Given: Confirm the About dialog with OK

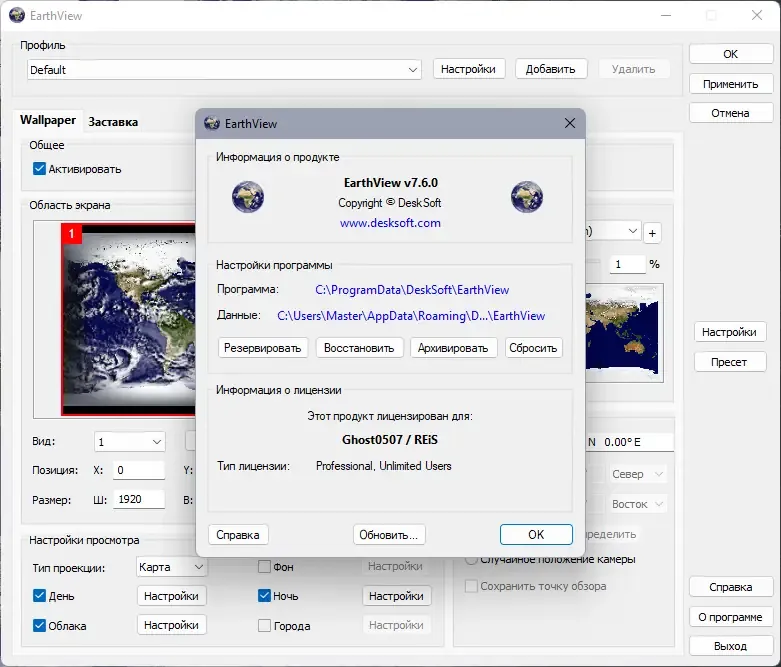Looking at the screenshot, I should (536, 534).
